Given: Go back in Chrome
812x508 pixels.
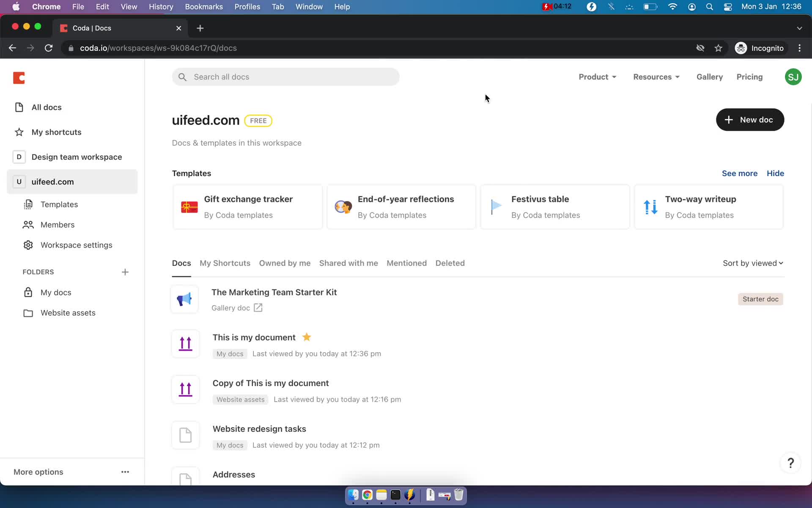Looking at the screenshot, I should pos(12,48).
